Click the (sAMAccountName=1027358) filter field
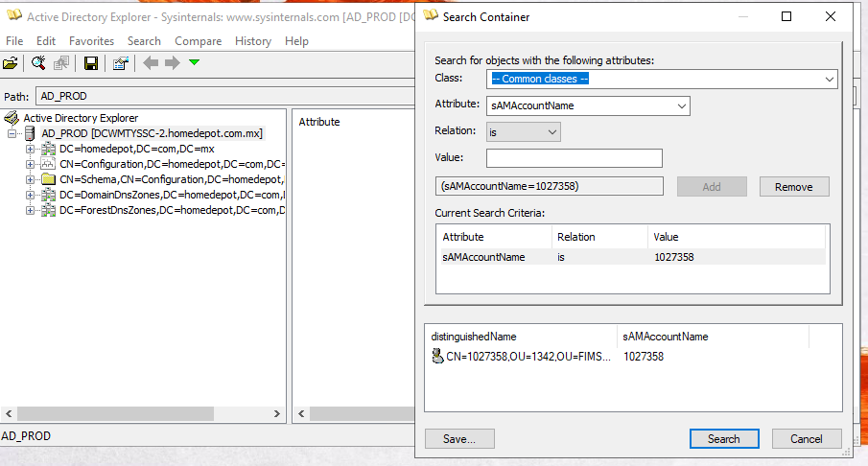Viewport: 868px width, 466px height. point(550,187)
